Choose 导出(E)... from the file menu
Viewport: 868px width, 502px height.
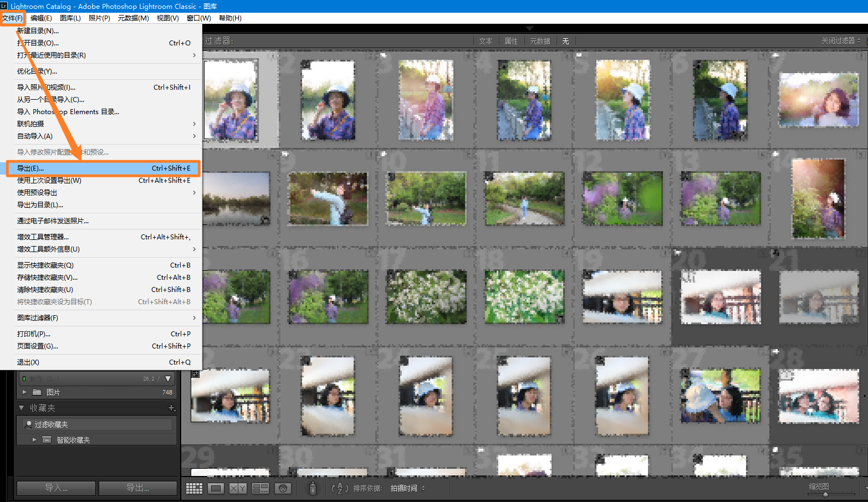point(104,168)
